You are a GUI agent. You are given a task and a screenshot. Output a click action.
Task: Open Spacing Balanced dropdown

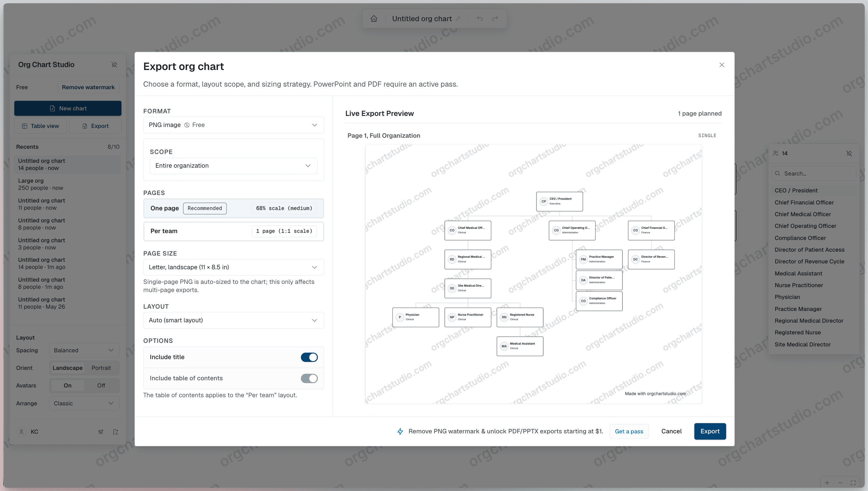(84, 350)
